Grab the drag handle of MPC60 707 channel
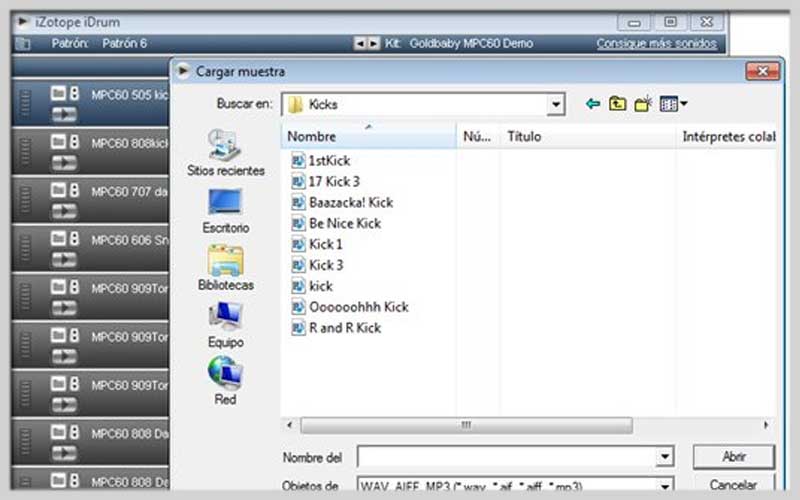 click(25, 200)
